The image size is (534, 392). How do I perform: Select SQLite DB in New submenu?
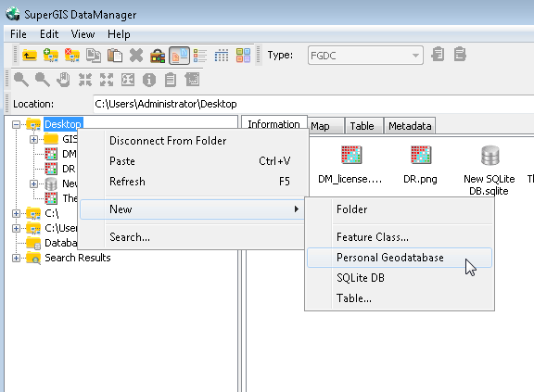pos(400,278)
